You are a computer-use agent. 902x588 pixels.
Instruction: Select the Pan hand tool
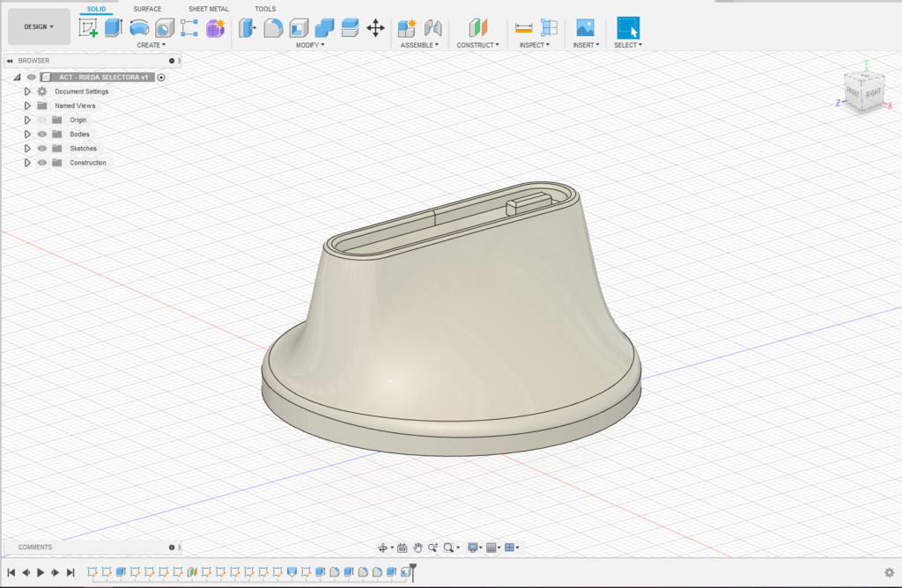418,548
